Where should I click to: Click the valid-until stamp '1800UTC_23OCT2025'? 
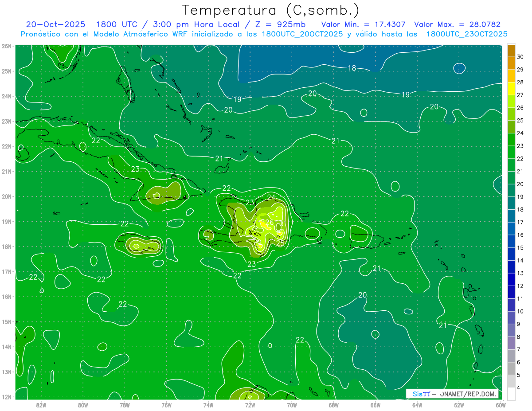(x=467, y=34)
